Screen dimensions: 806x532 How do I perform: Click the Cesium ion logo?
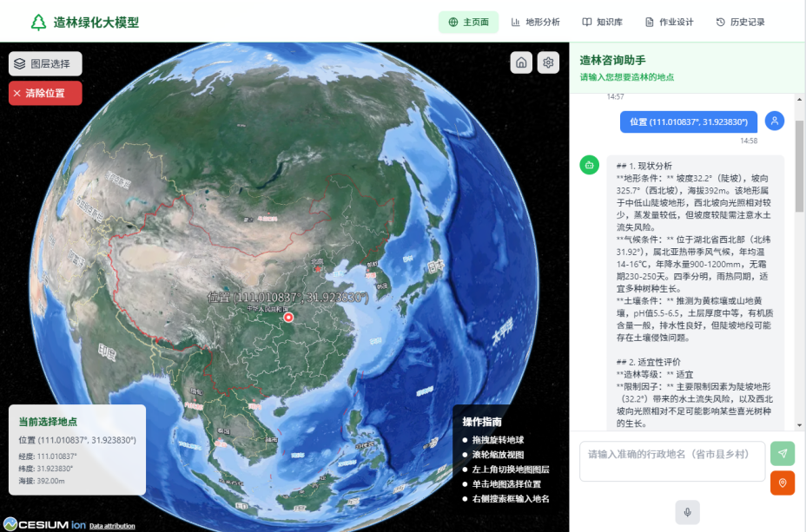pyautogui.click(x=44, y=524)
